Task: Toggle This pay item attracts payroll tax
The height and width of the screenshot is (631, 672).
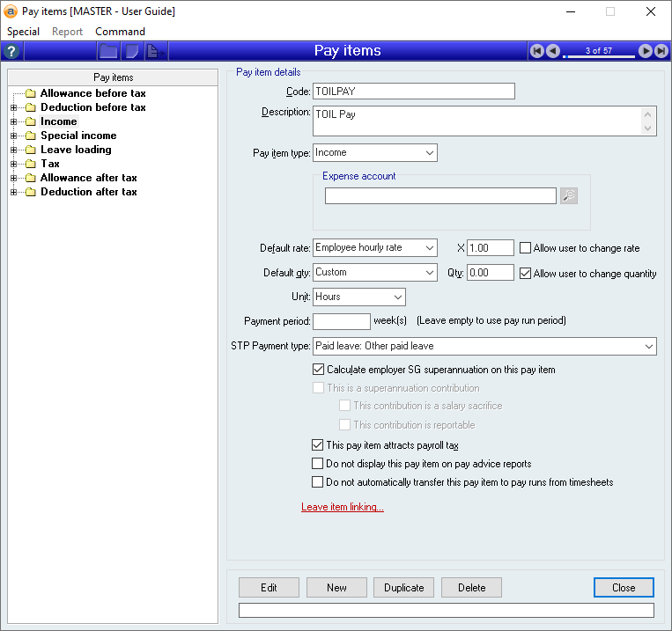Action: (318, 445)
